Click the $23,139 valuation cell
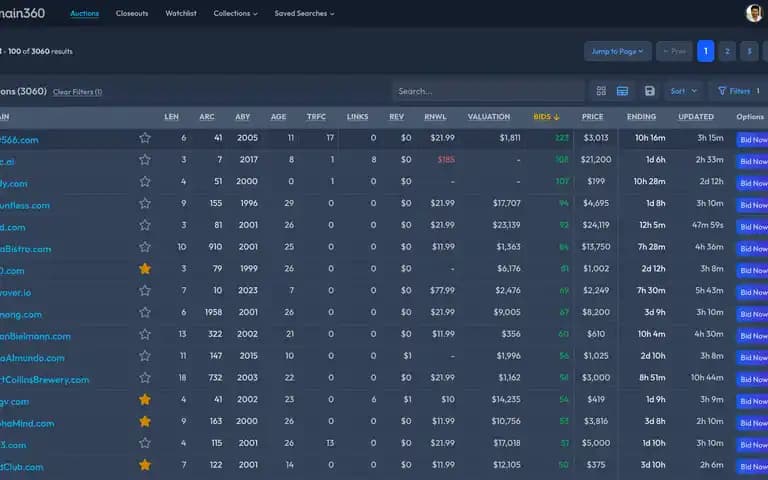 506,225
